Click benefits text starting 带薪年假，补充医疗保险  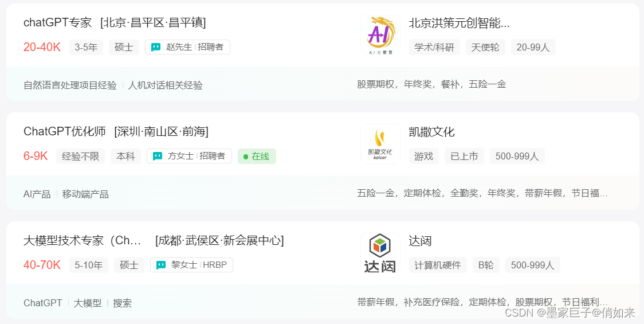482,302
